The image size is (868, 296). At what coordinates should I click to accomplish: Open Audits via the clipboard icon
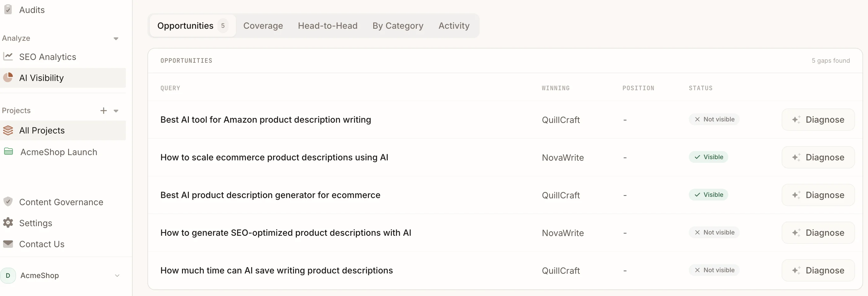(8, 10)
